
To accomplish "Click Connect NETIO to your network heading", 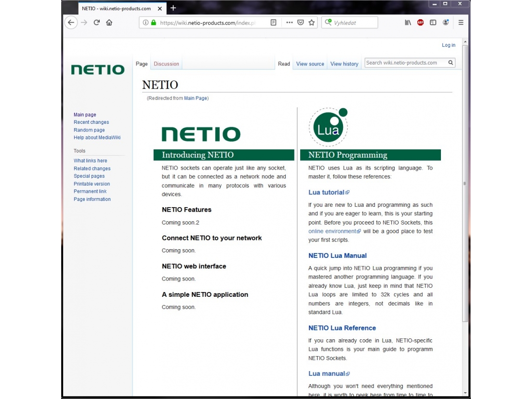I will coord(212,238).
